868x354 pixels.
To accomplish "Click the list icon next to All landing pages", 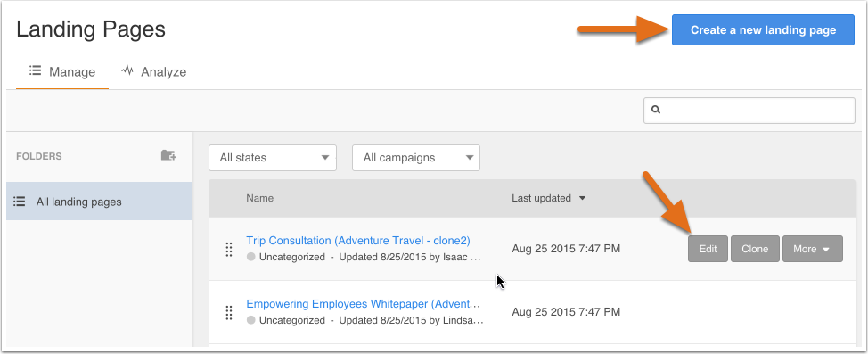I will click(20, 202).
